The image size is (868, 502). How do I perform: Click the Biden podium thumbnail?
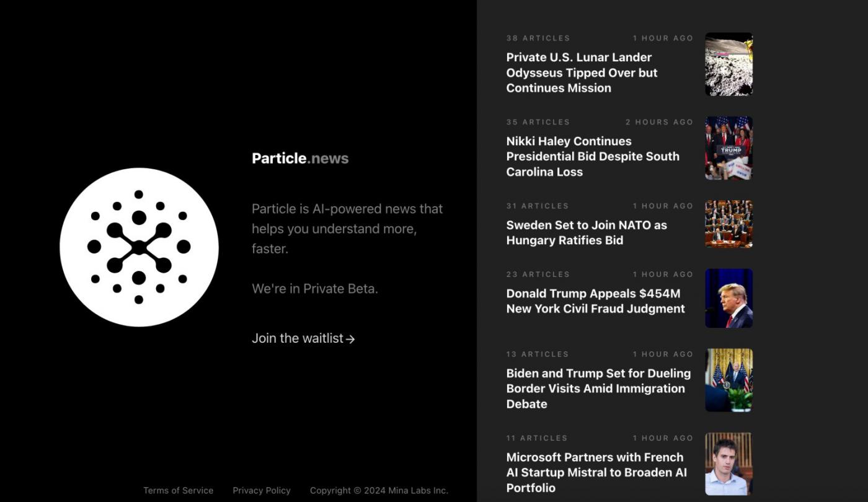(x=729, y=380)
